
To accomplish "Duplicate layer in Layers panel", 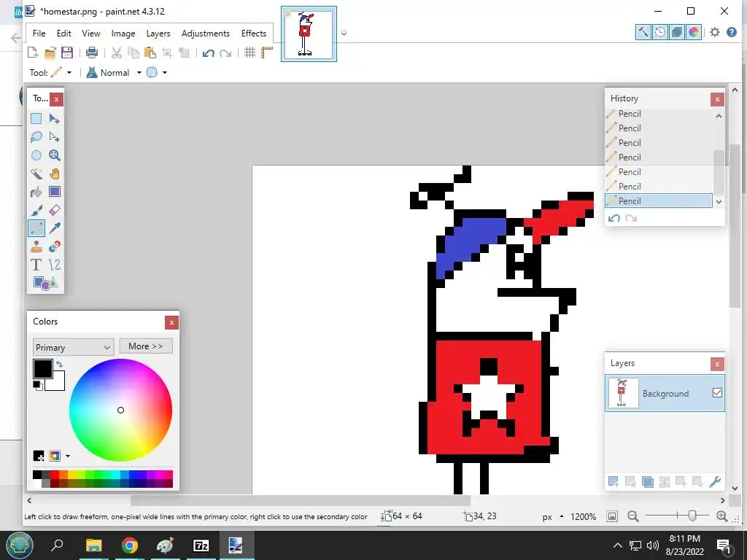I will [x=647, y=481].
